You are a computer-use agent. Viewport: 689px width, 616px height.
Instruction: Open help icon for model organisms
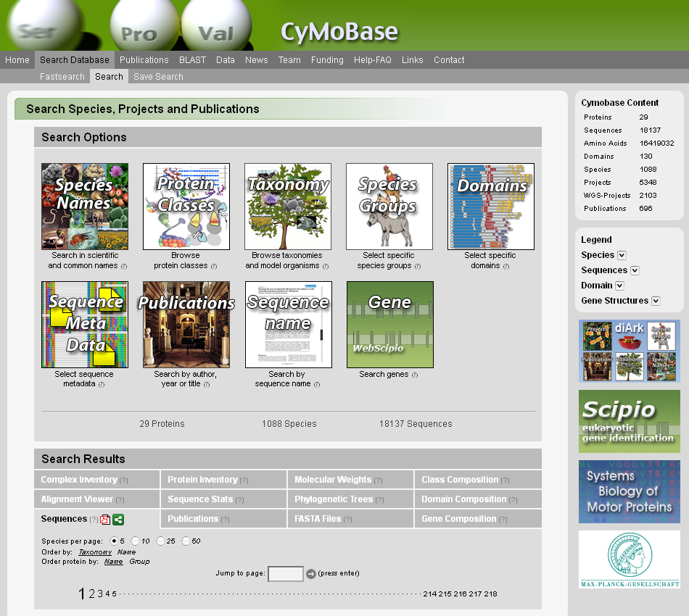click(x=326, y=267)
